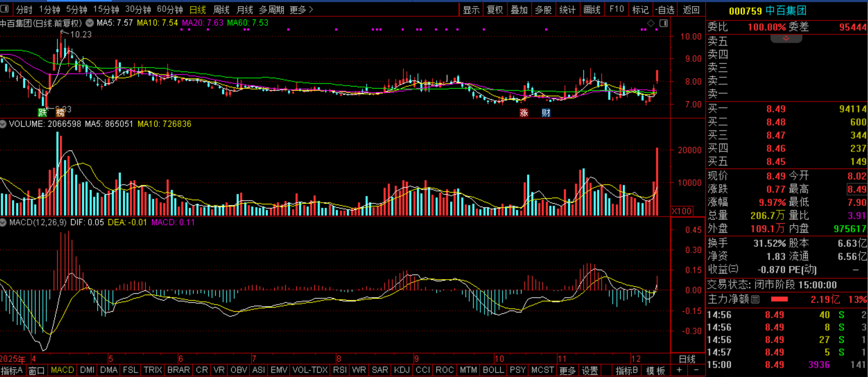Zoom out chart with the minus button
Image resolution: width=868 pixels, height=377 pixels.
pos(696,370)
